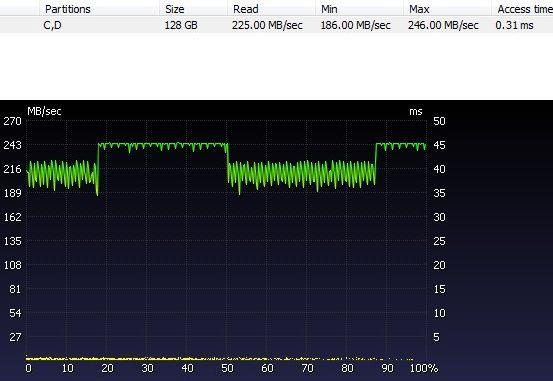Click the 27 value on left axis
The image size is (553, 381).
(x=15, y=337)
